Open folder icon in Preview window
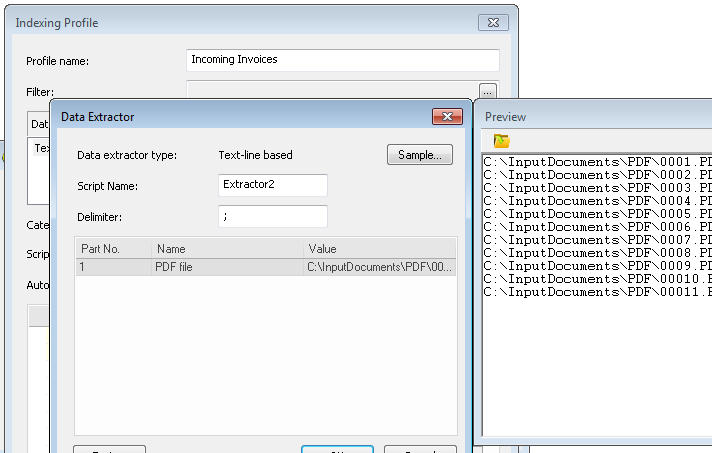This screenshot has width=712, height=453. click(x=501, y=141)
